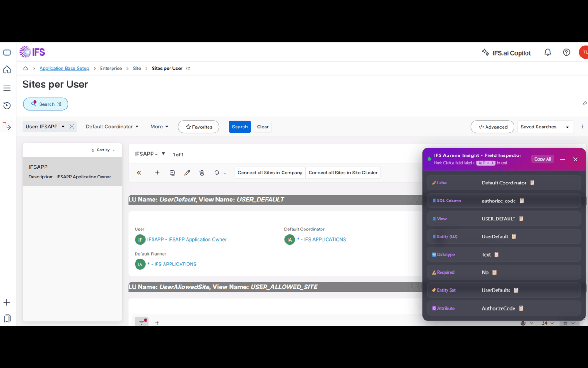Viewport: 588px width, 368px height.
Task: Add a new record with plus icon
Action: [x=157, y=173]
